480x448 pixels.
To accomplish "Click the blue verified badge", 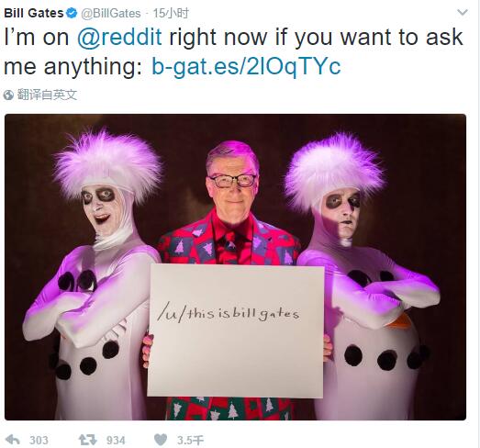I will 72,13.
